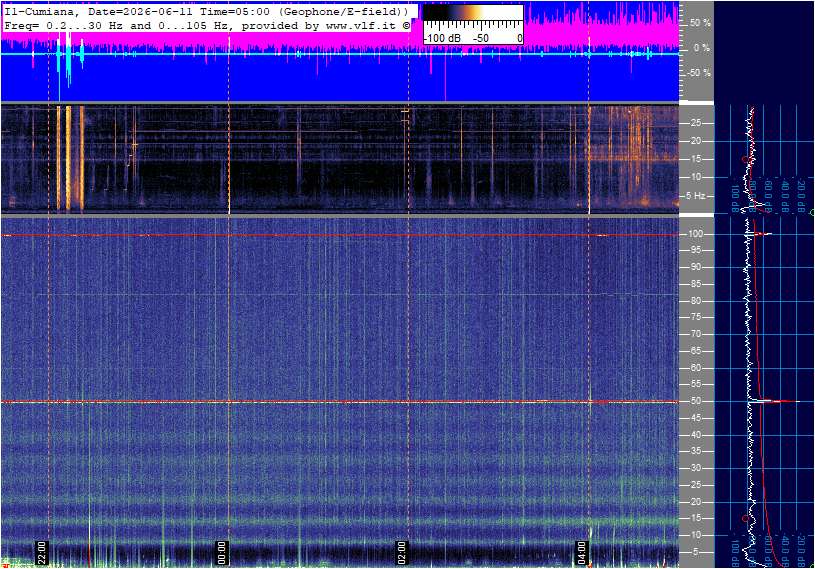Image resolution: width=815 pixels, height=569 pixels.
Task: Click the 55 Hz frequency axis label
Action: pyautogui.click(x=695, y=385)
